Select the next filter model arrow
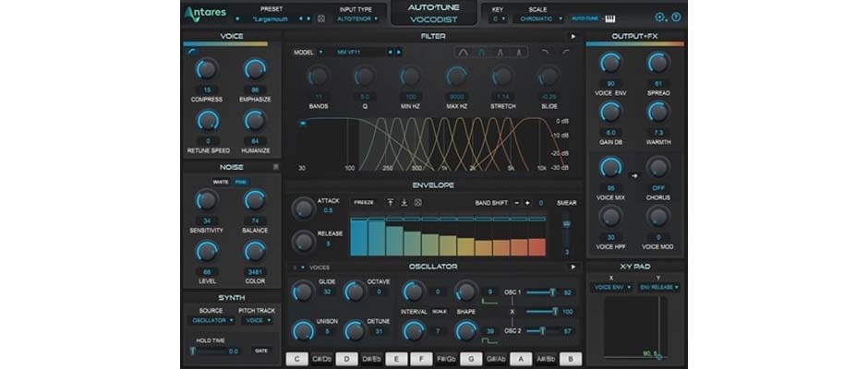The image size is (868, 369). point(399,53)
